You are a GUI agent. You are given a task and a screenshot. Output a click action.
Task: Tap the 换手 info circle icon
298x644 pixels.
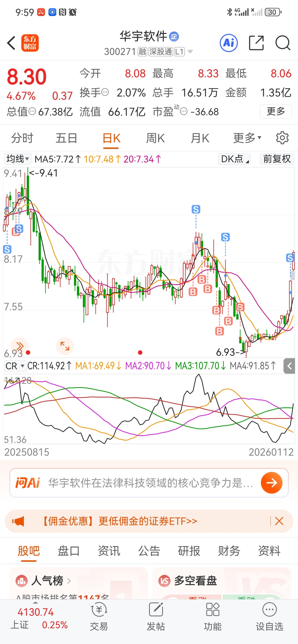(105, 92)
